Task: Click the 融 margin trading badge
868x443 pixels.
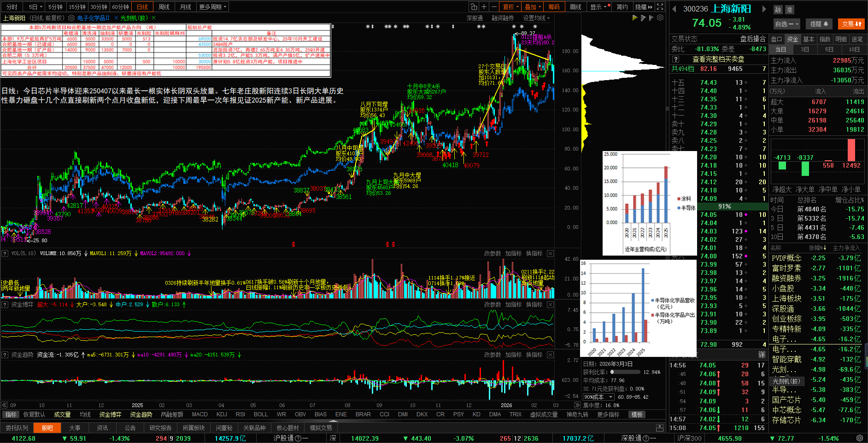Action: click(x=778, y=10)
